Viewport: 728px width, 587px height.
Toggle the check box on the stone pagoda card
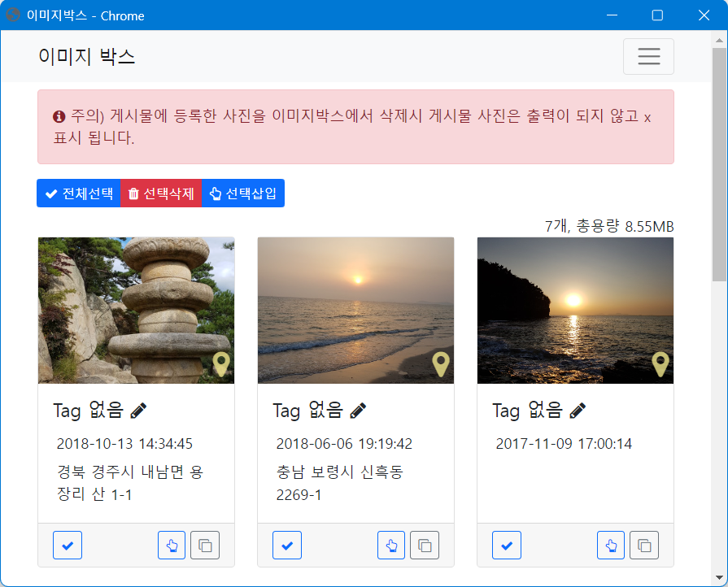(68, 545)
